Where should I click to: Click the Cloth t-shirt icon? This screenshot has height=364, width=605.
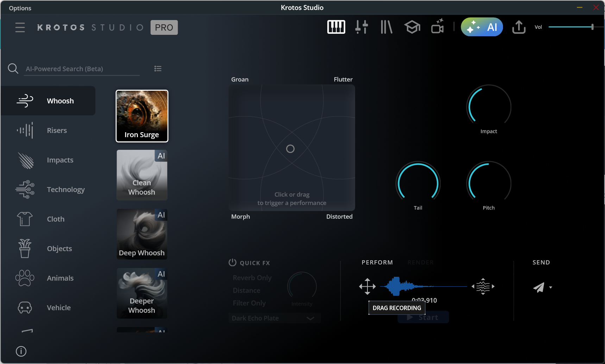point(25,219)
